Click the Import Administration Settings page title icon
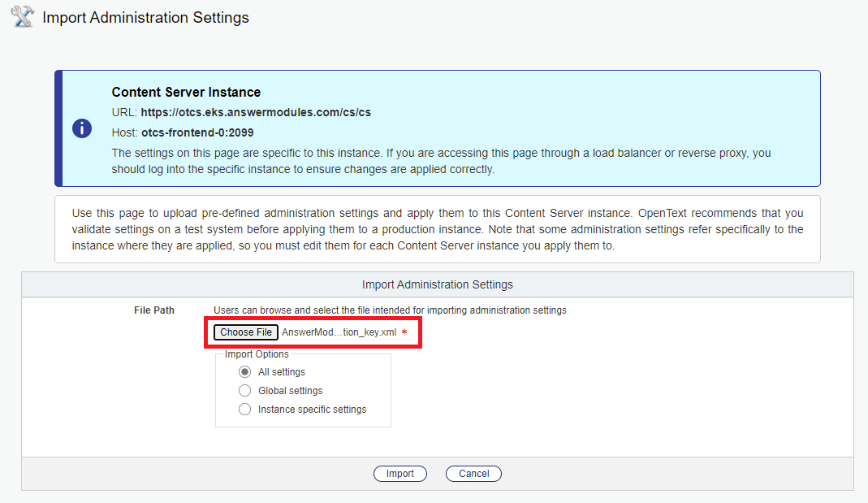Image resolution: width=868 pixels, height=503 pixels. [x=22, y=16]
